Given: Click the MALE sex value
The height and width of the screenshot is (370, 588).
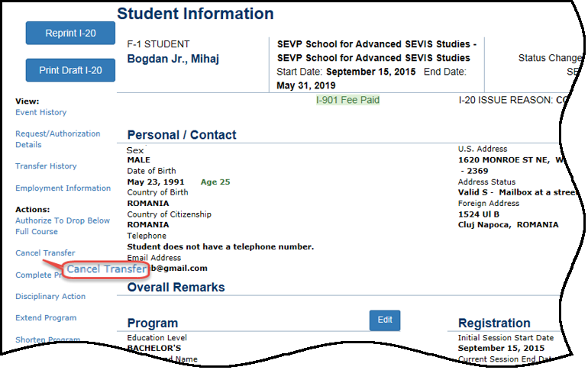Looking at the screenshot, I should point(138,160).
